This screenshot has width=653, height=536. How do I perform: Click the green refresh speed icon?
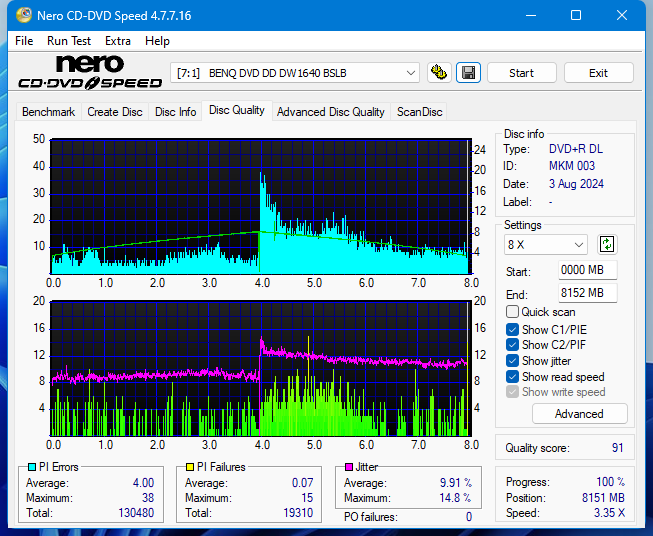click(607, 244)
